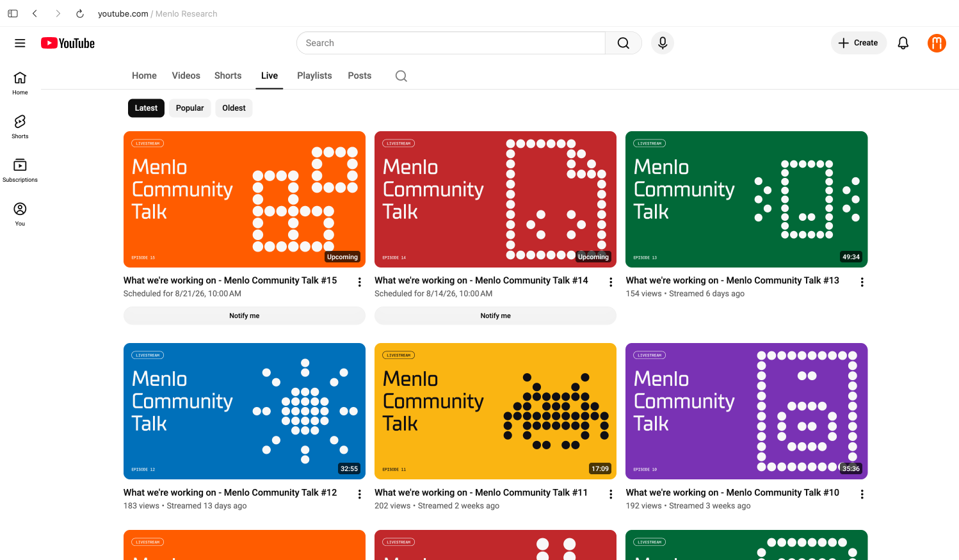The image size is (959, 560).
Task: Select the Oldest sort chip
Action: [x=234, y=108]
